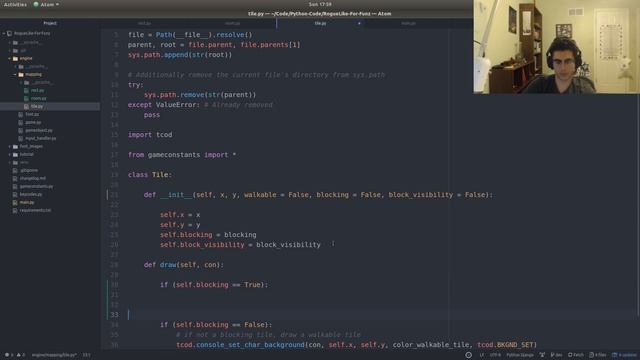Open the Atom application menu in top bar
This screenshot has height=360, width=640.
[46, 4]
